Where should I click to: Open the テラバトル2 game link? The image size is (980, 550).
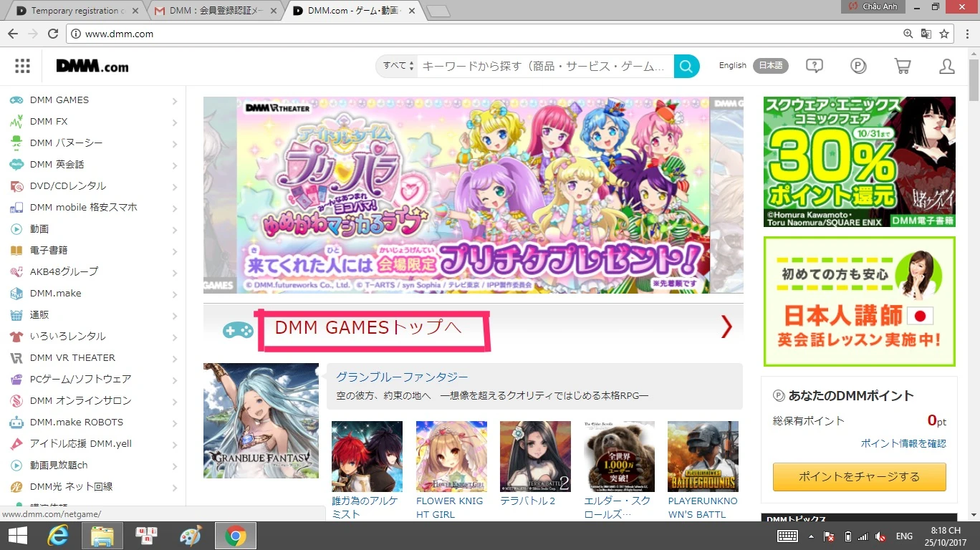pyautogui.click(x=528, y=501)
